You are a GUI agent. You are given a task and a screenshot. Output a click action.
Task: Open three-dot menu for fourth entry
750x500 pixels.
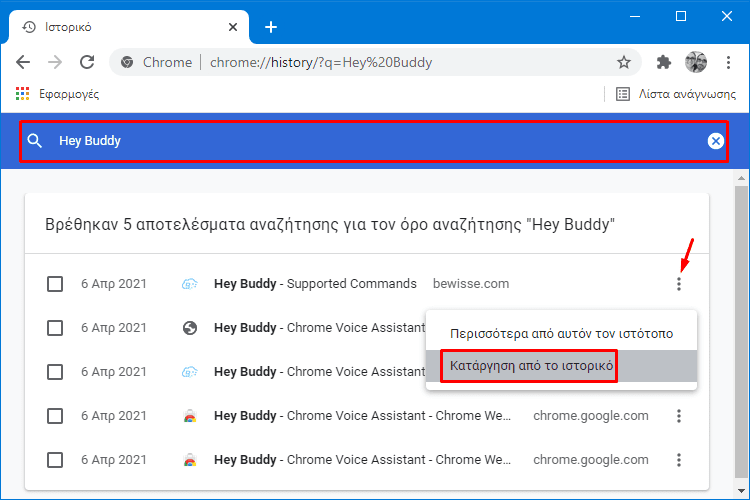pyautogui.click(x=679, y=416)
